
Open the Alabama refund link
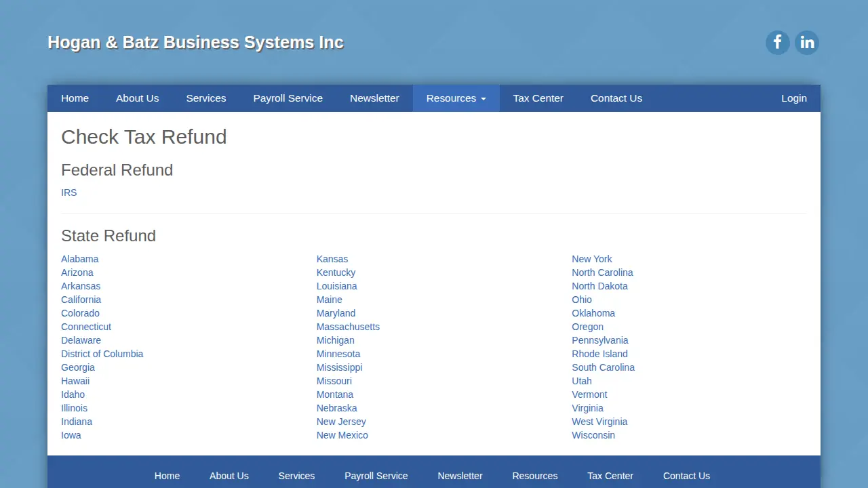(80, 259)
